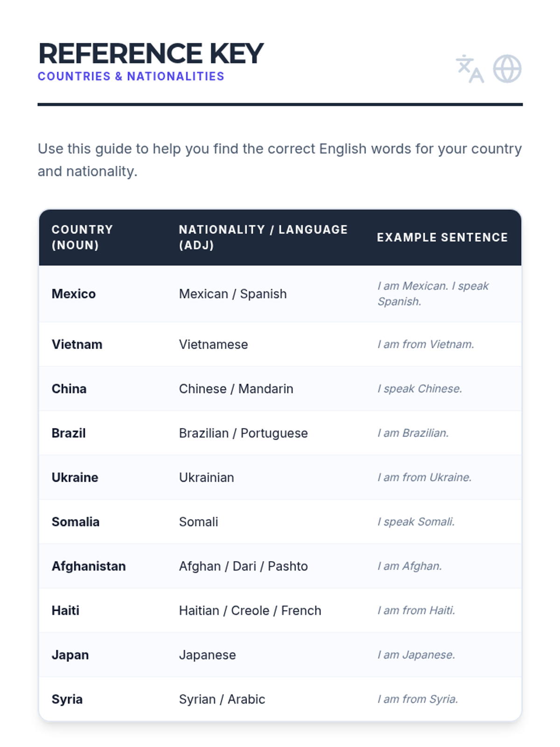The height and width of the screenshot is (747, 560).
Task: Click the guide introduction paragraph
Action: tap(280, 160)
